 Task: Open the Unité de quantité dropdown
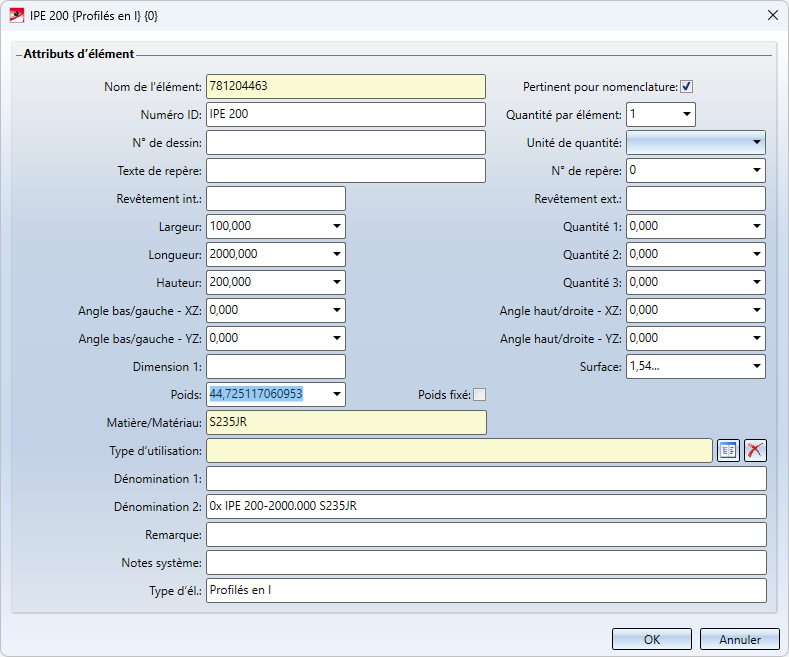[x=756, y=143]
